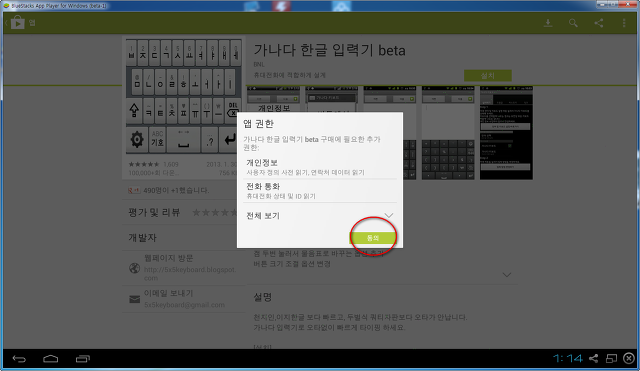
Task: Tap the recent apps navigation icon
Action: pyautogui.click(x=82, y=359)
